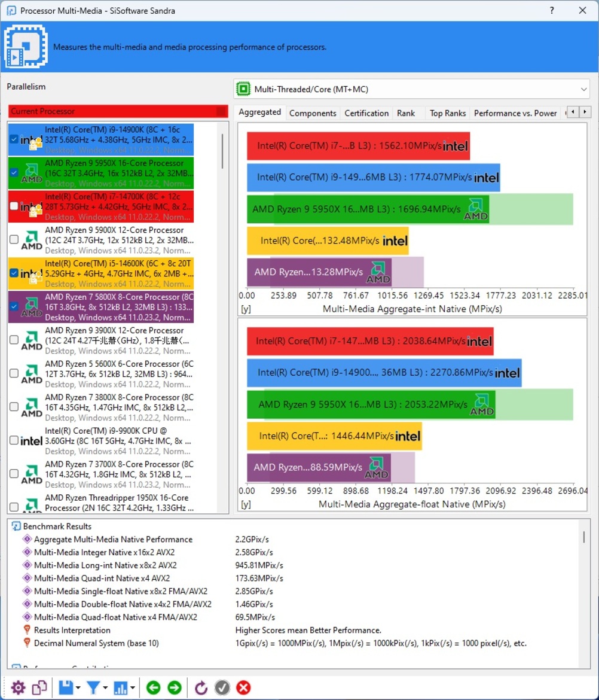Click the Processor Multi-Media module icon in the banner
This screenshot has width=599, height=700.
[26, 47]
